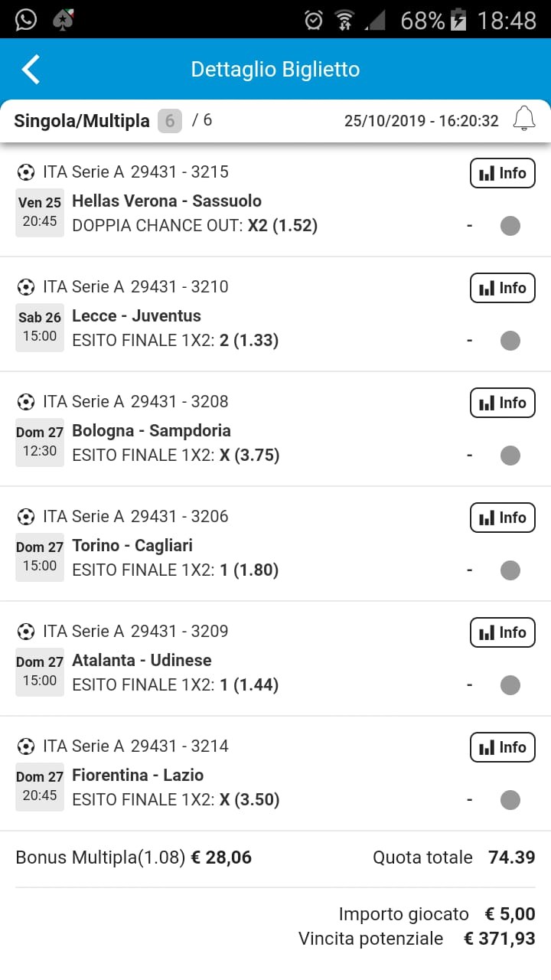Tap soccer ball icon beside Fiorentina - Lazio
Image resolution: width=551 pixels, height=980 pixels.
pyautogui.click(x=26, y=746)
